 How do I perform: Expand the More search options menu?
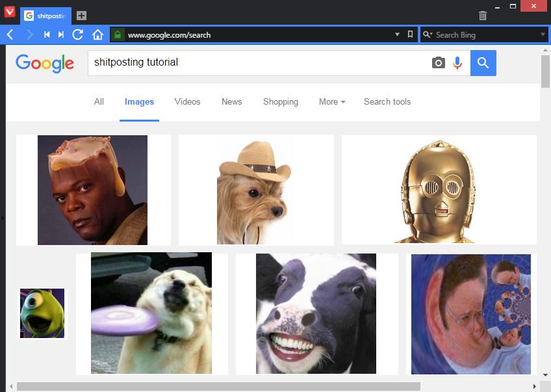[x=332, y=102]
